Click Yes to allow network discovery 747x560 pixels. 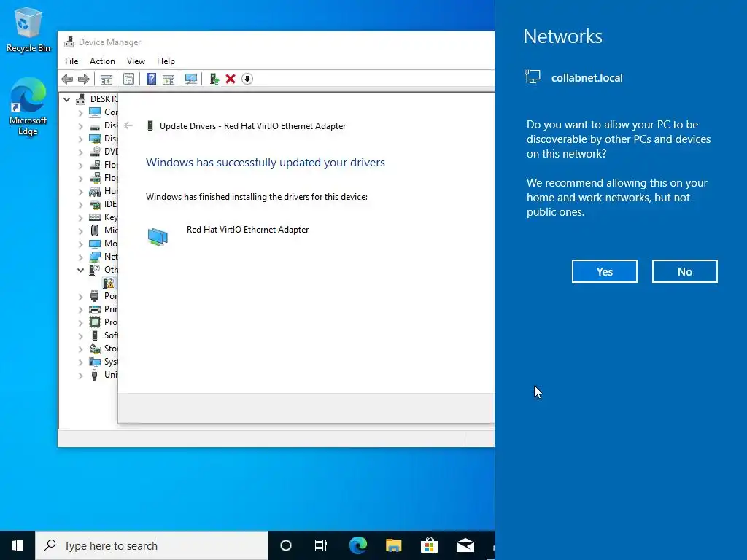(x=605, y=271)
